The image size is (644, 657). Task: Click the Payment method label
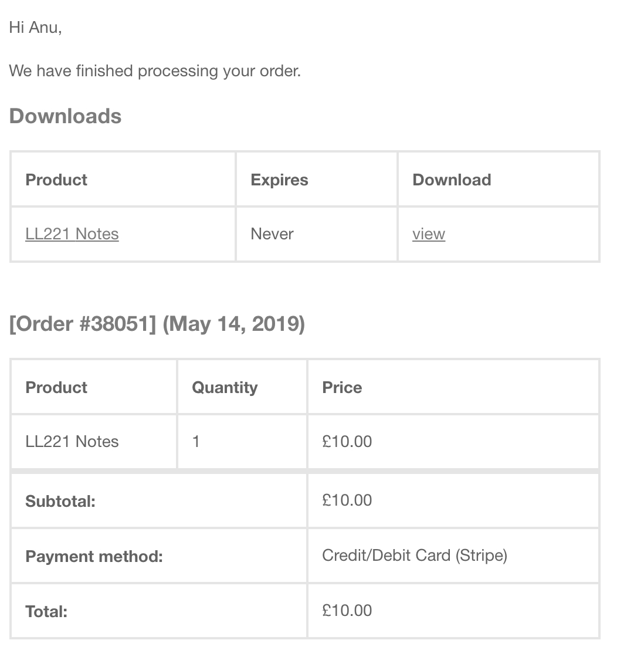click(x=94, y=556)
